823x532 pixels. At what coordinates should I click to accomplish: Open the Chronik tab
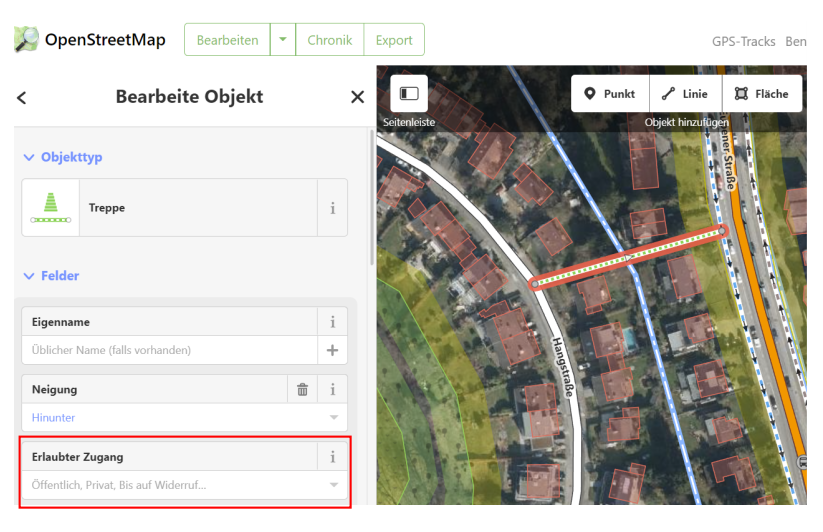click(x=329, y=40)
